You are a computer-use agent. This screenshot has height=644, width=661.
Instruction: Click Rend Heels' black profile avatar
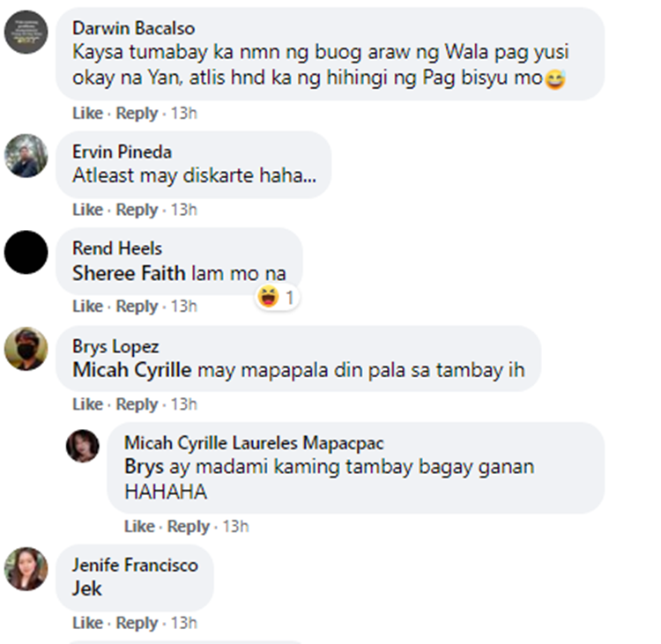pyautogui.click(x=26, y=252)
